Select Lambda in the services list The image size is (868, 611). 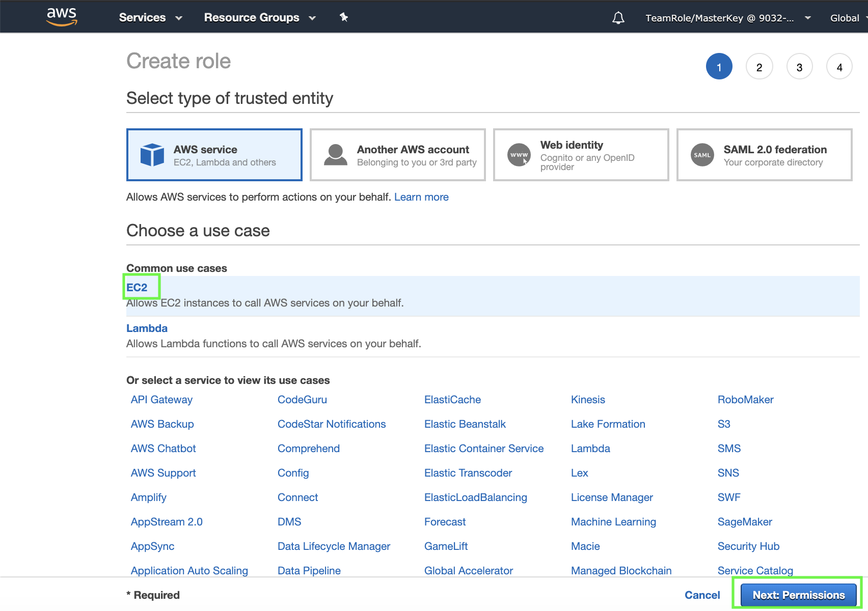click(590, 449)
